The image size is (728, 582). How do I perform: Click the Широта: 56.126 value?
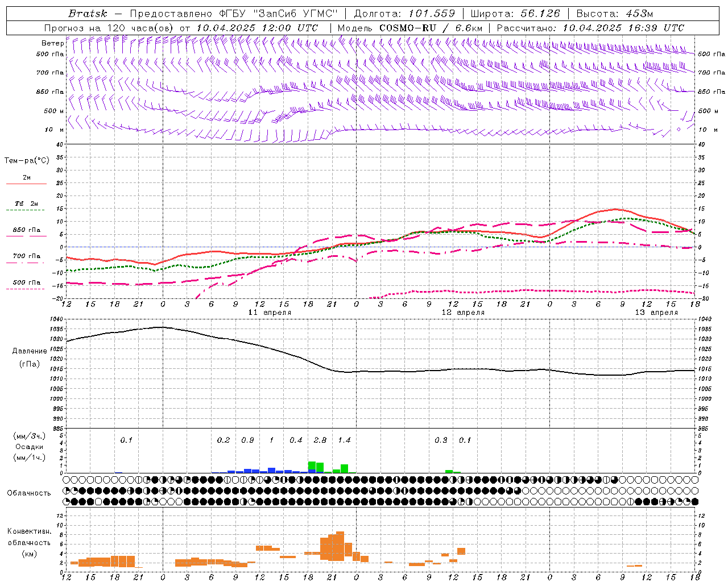pyautogui.click(x=515, y=14)
